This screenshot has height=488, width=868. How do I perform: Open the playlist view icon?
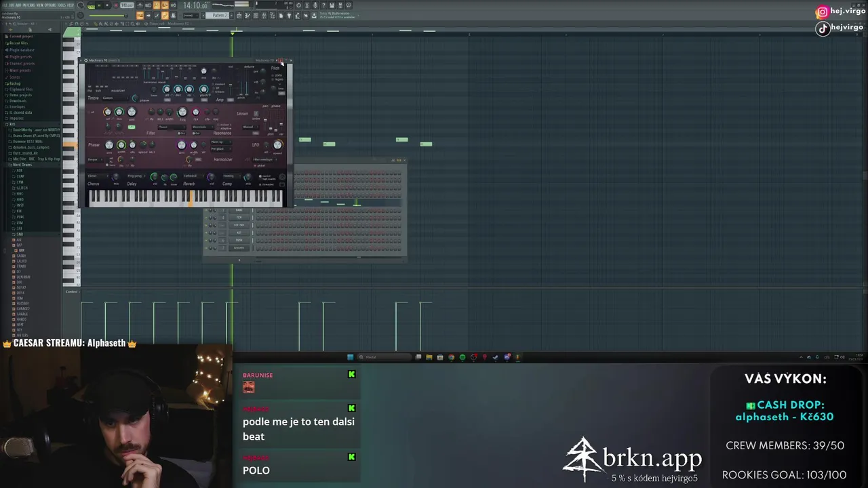pos(239,15)
